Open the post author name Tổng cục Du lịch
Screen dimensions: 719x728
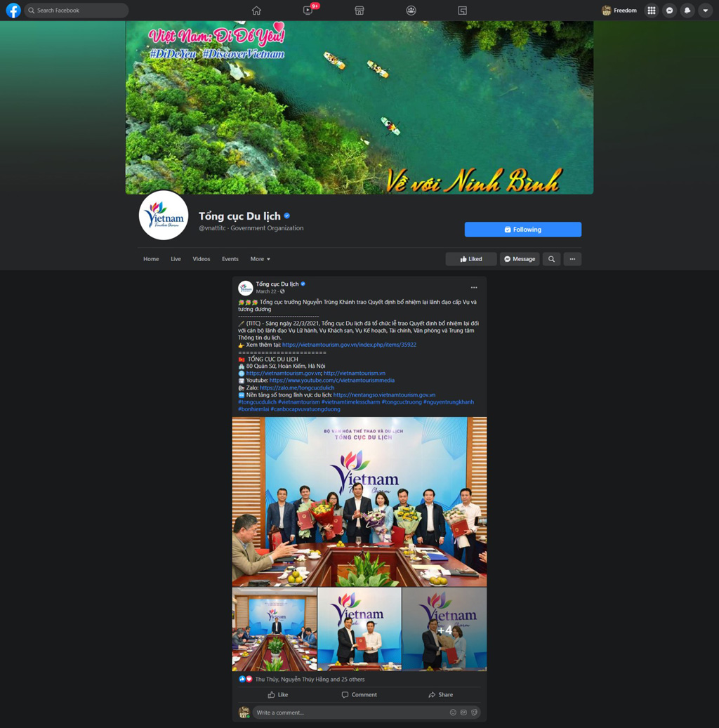(277, 284)
